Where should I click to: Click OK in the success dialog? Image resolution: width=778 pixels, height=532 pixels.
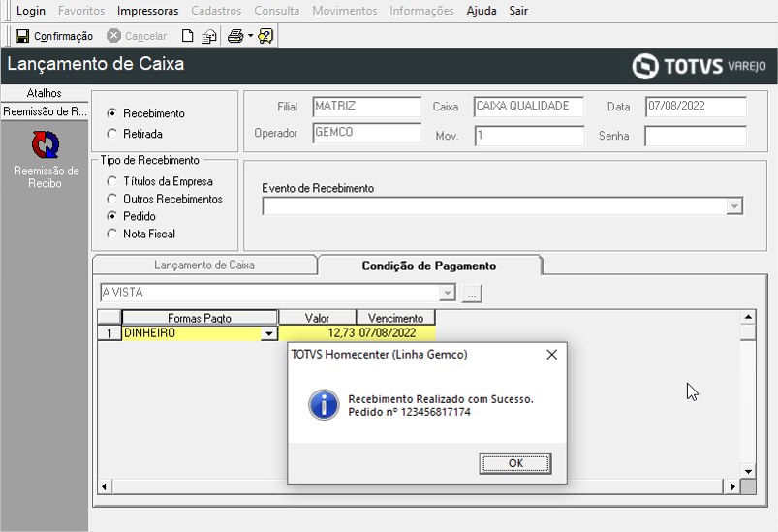[515, 463]
